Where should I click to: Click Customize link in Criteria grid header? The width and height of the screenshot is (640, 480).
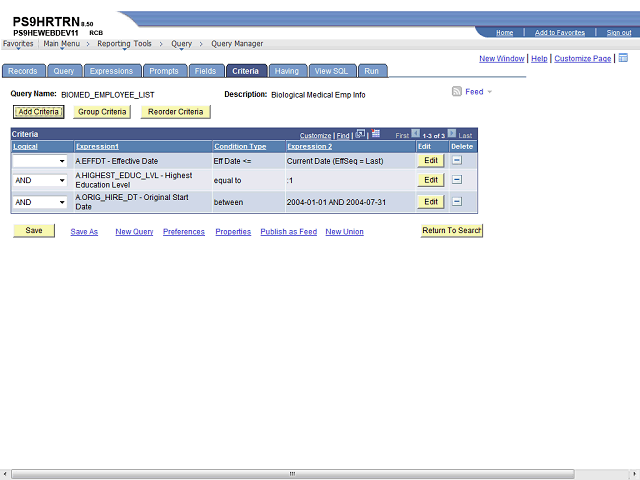point(316,136)
